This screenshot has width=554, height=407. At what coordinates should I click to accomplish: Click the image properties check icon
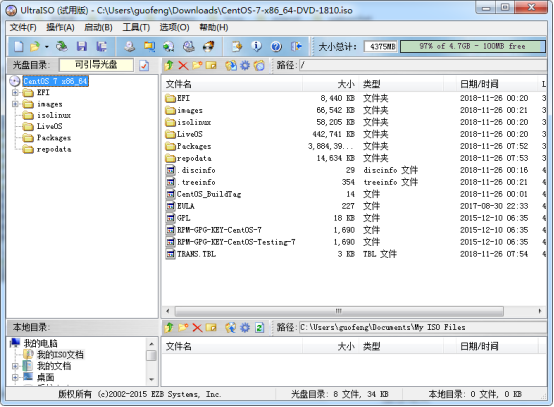coord(144,65)
